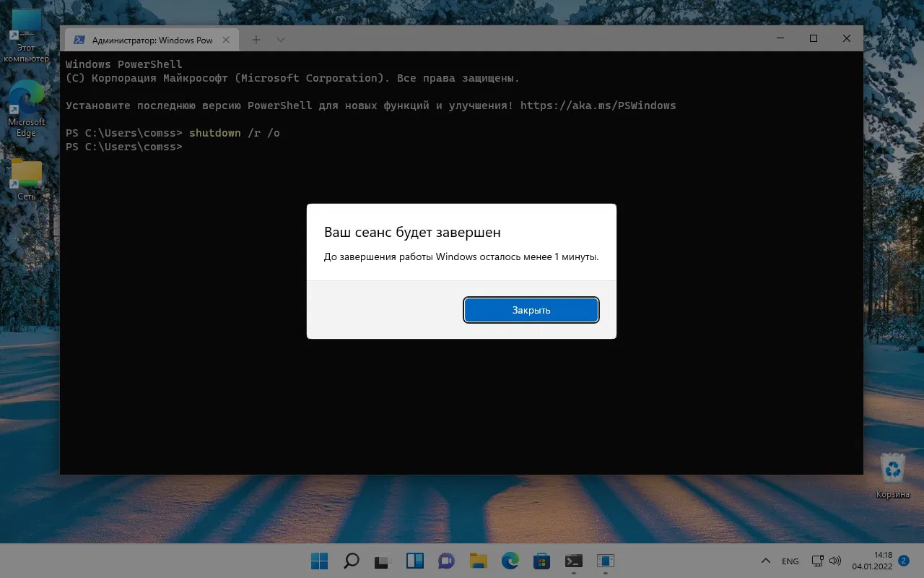
Task: Open Task View on the taskbar
Action: click(383, 561)
